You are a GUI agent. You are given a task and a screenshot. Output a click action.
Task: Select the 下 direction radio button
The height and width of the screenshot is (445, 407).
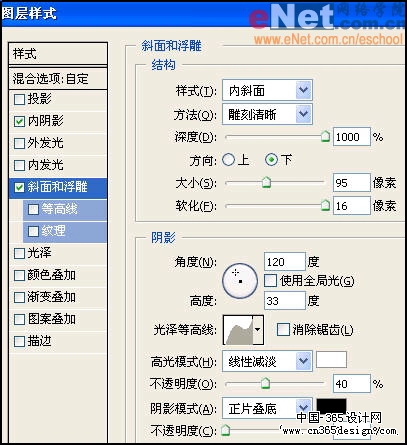(271, 160)
